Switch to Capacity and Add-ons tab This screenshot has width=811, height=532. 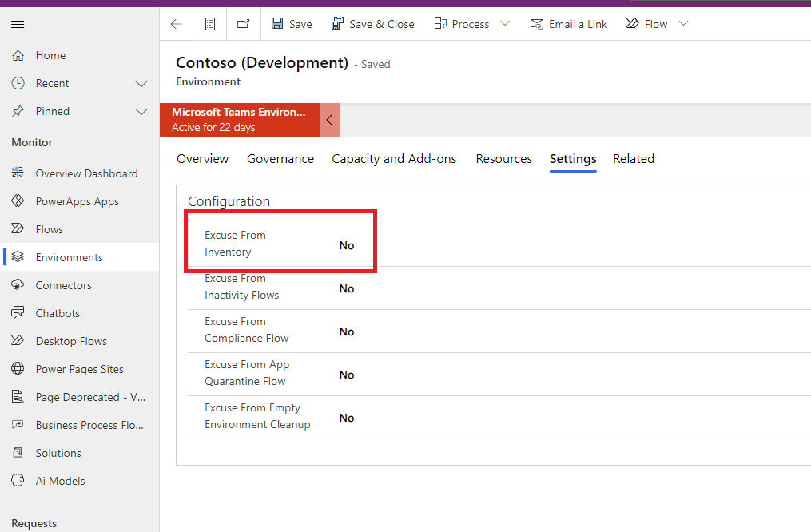click(394, 159)
